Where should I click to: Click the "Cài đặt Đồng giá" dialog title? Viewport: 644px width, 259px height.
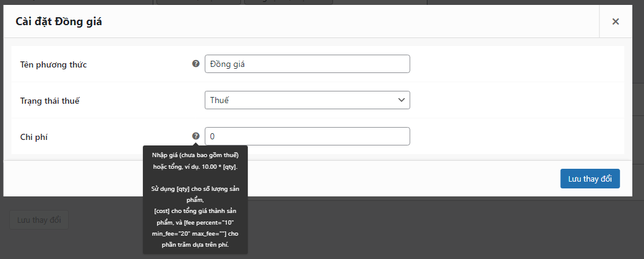pos(58,22)
